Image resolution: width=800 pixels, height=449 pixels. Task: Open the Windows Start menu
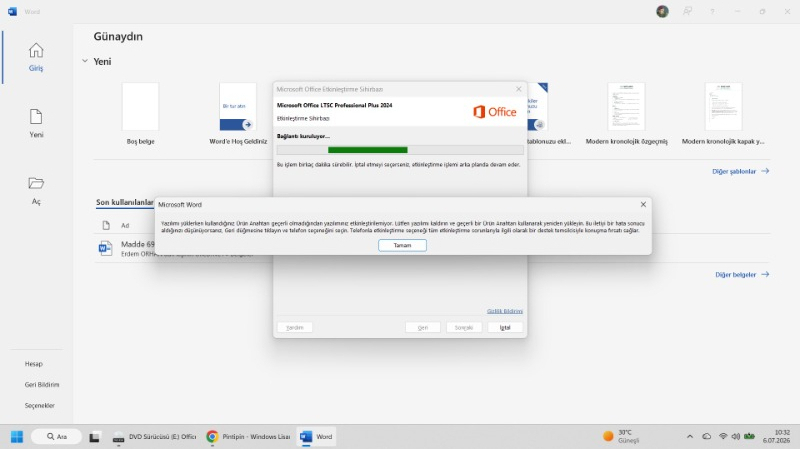(17, 437)
